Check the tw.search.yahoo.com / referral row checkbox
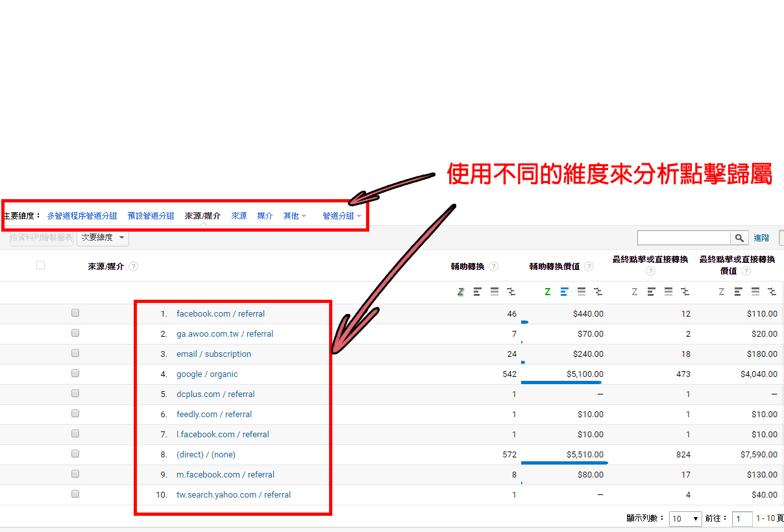 75,494
